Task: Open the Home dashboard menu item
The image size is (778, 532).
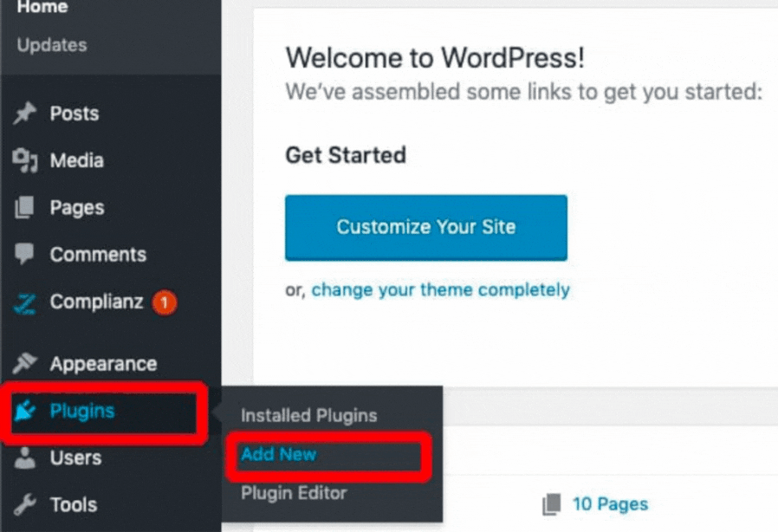Action: click(x=42, y=7)
